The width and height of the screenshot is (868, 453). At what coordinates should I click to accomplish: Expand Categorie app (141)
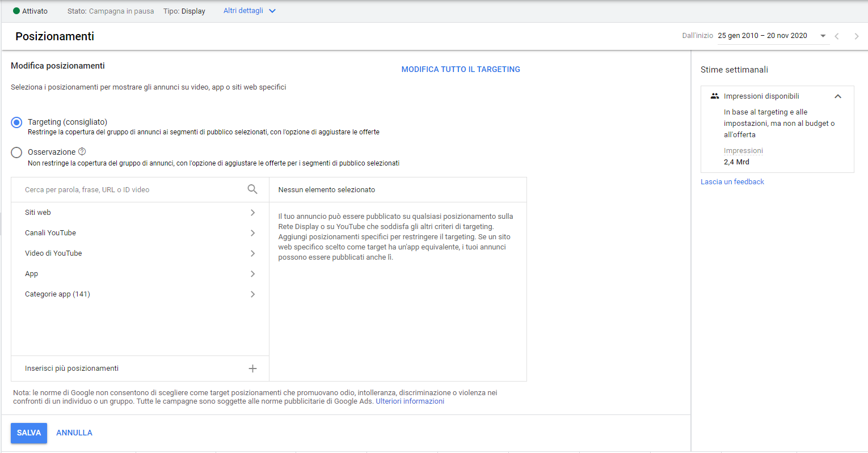252,294
